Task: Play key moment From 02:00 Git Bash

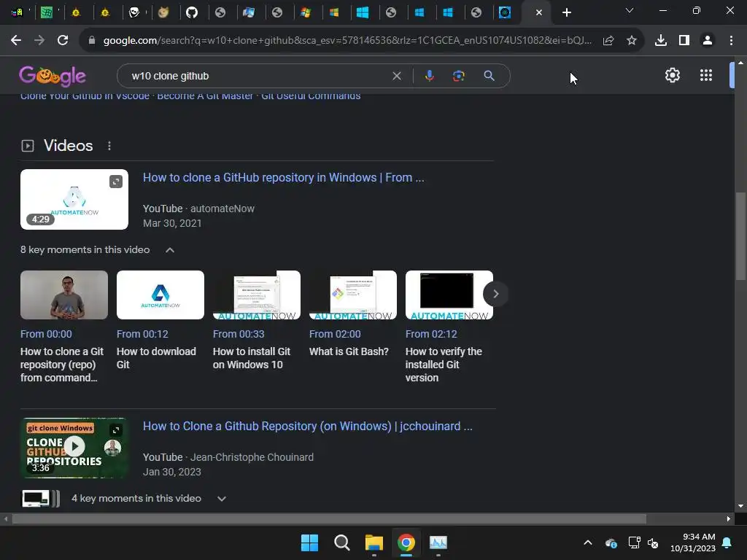Action: point(353,295)
